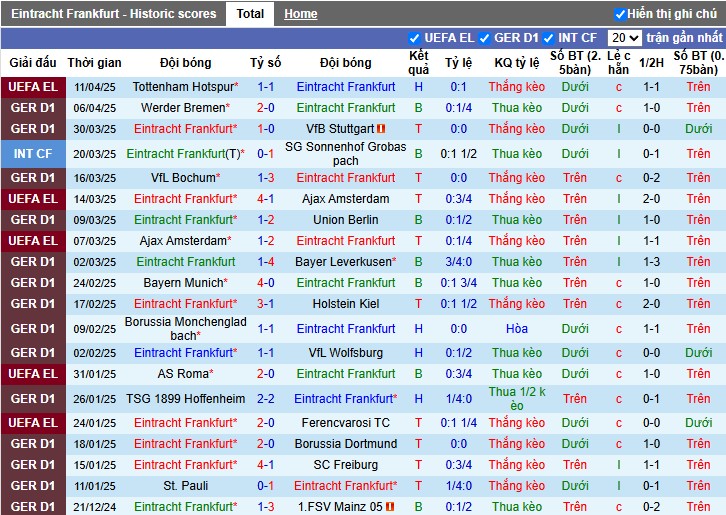
Task: Click the Kết quả column header
Action: (419, 63)
